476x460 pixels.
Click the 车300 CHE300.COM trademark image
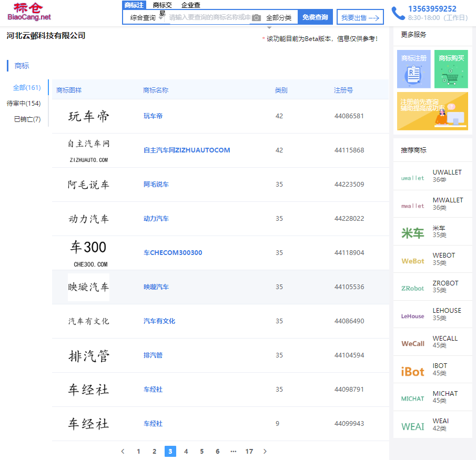click(89, 253)
